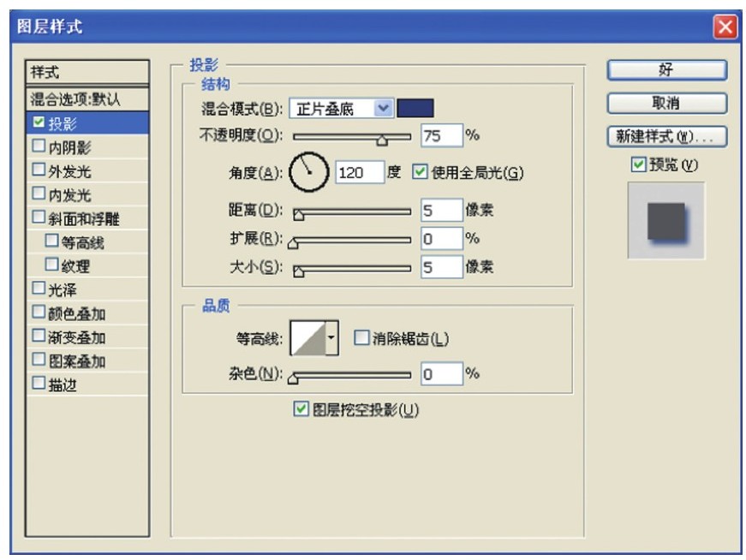
Task: Click the shadow color swatch
Action: coord(415,109)
